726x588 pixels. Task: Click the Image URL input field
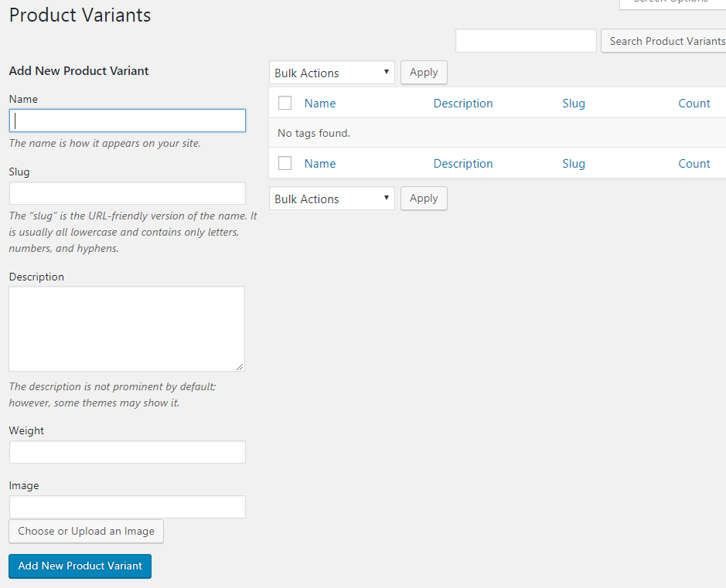click(x=128, y=507)
